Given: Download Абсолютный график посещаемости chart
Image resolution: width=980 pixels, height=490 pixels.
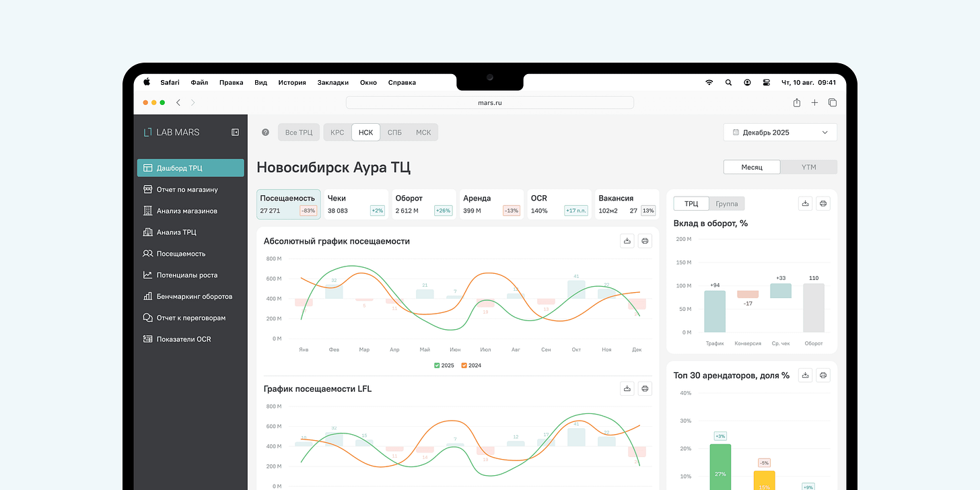Looking at the screenshot, I should [x=627, y=241].
